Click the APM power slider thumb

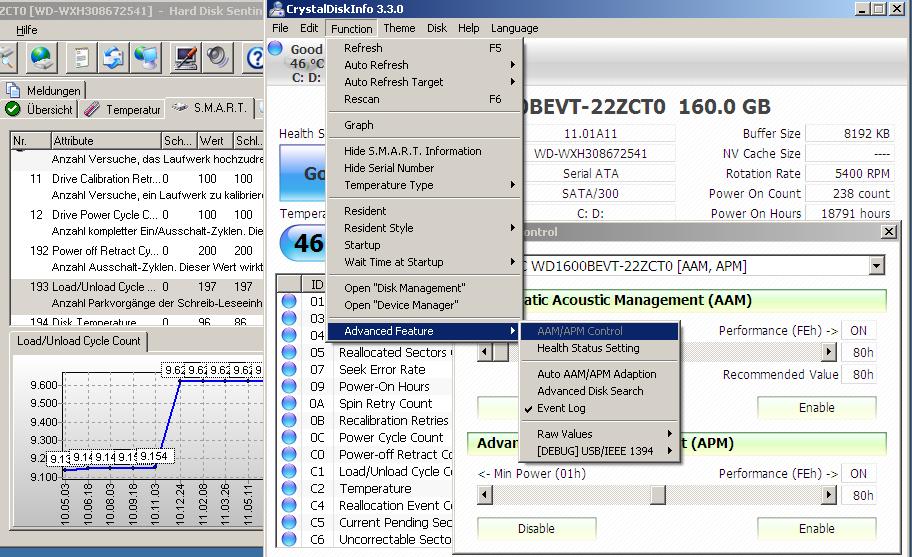658,495
